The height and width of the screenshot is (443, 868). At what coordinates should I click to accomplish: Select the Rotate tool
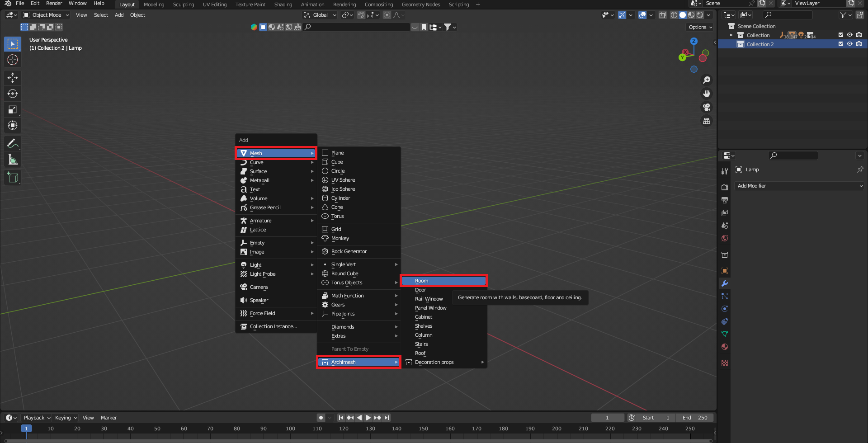click(13, 94)
